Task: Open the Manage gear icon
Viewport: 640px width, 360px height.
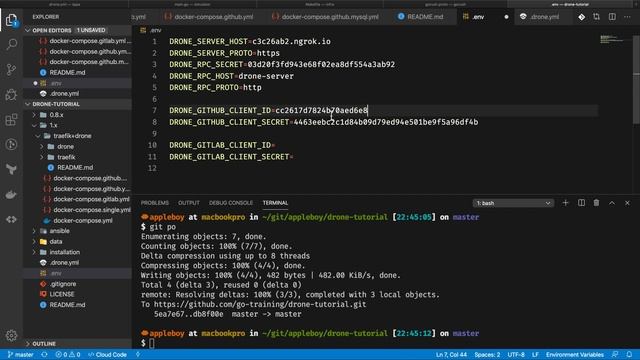Action: pos(11,335)
